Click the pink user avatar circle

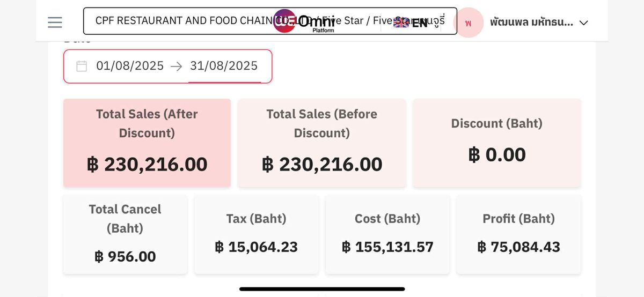469,23
